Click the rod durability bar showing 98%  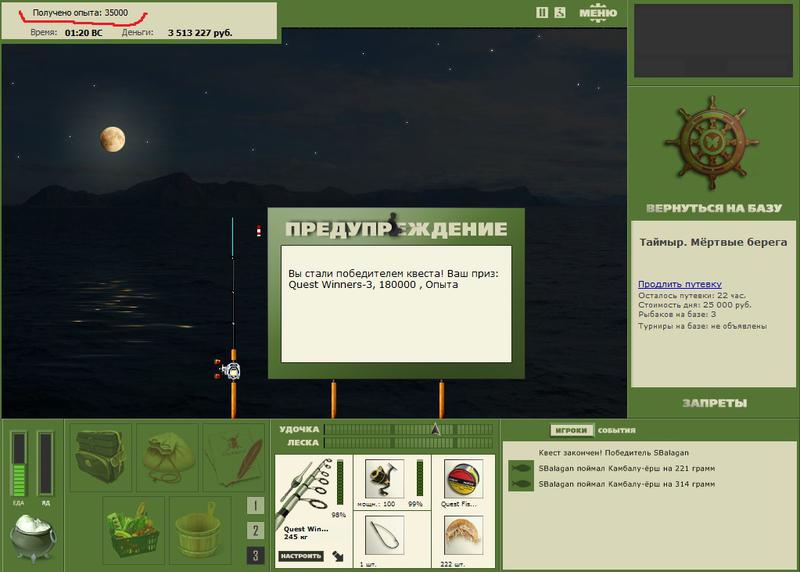340,482
